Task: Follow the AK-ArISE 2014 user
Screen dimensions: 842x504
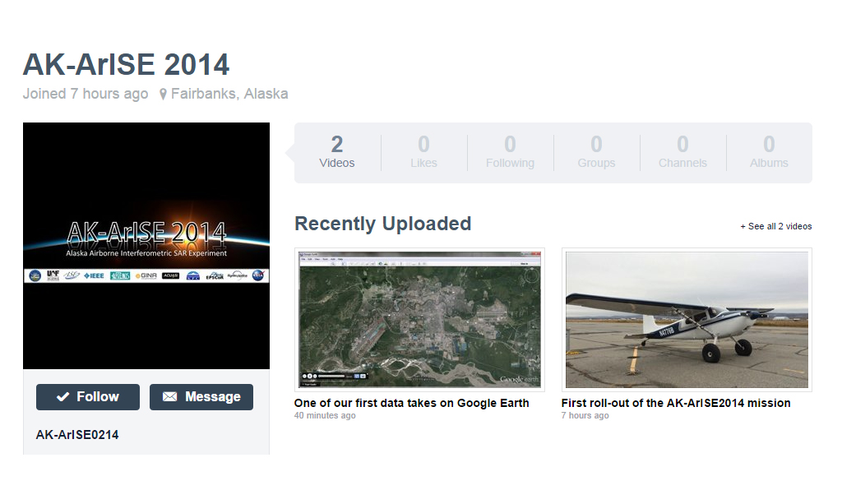Action: click(x=88, y=397)
